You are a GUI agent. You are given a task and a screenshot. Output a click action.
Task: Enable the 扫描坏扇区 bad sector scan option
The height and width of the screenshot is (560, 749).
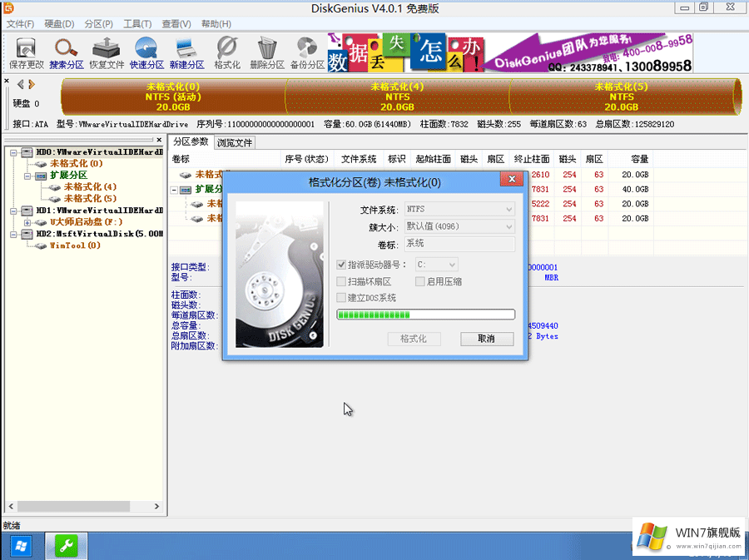coord(341,281)
